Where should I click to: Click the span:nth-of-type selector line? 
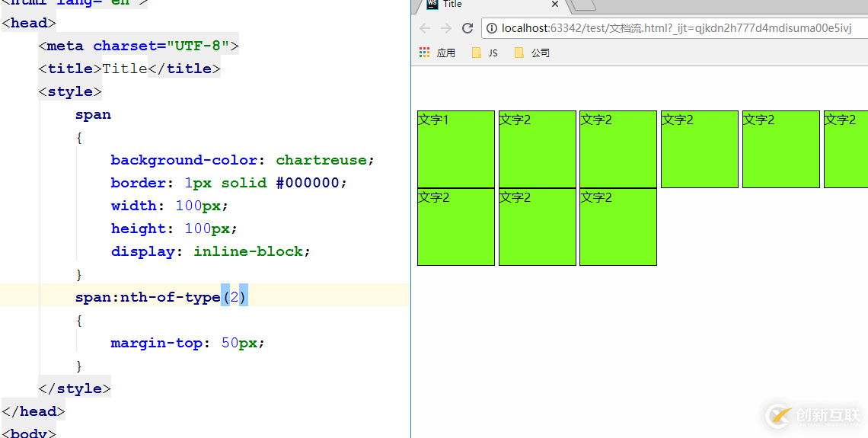[x=160, y=297]
